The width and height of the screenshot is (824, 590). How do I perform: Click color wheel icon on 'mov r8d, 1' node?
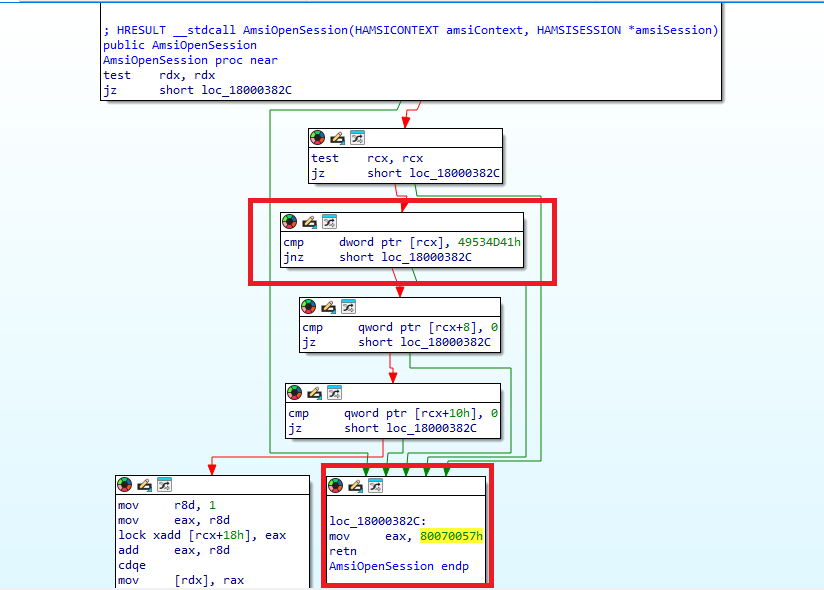pos(125,484)
